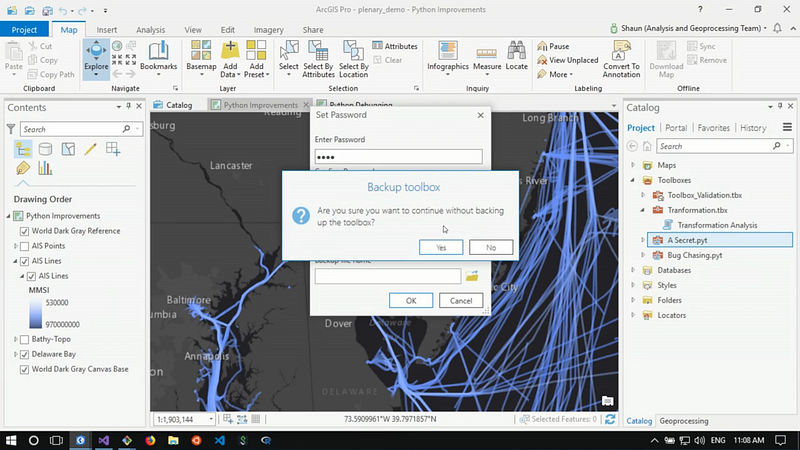Click the browse folder icon for backup file
This screenshot has width=800, height=450.
pyautogui.click(x=472, y=276)
